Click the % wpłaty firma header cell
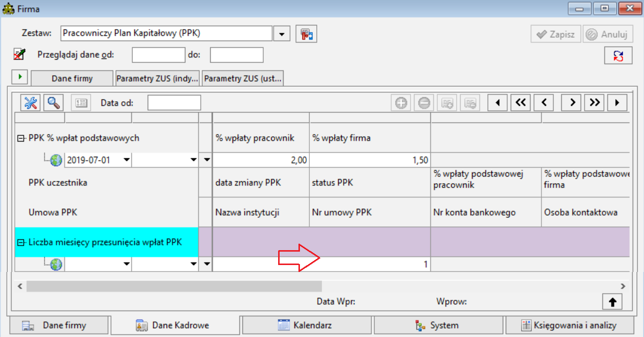The height and width of the screenshot is (337, 644). (x=370, y=138)
